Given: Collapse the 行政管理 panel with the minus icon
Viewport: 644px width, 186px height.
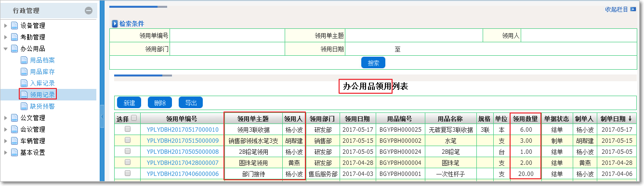Looking at the screenshot, I should point(89,11).
